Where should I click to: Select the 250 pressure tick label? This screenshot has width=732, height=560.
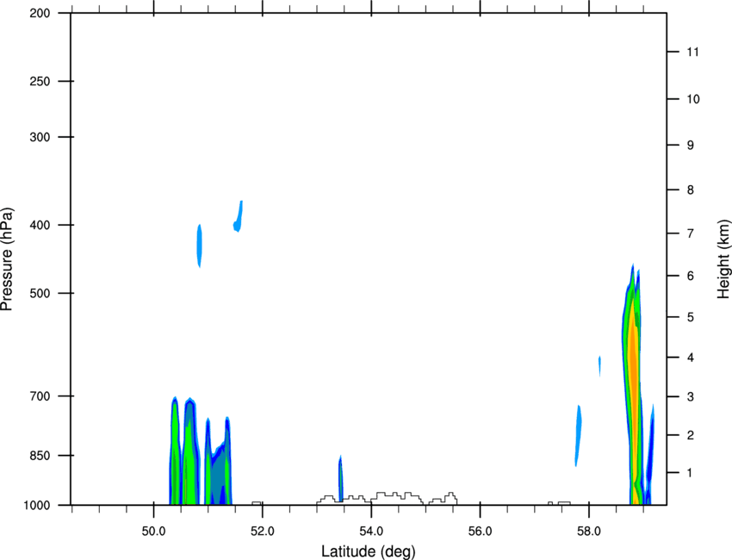pos(40,81)
